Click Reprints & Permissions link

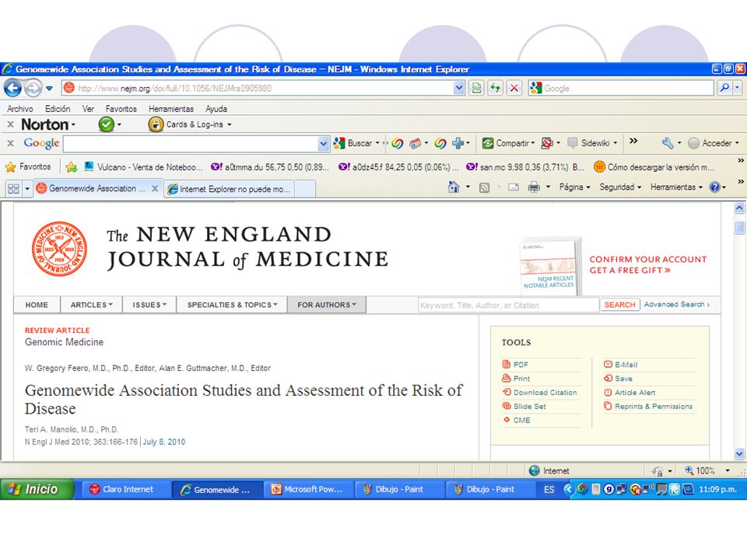coord(653,406)
